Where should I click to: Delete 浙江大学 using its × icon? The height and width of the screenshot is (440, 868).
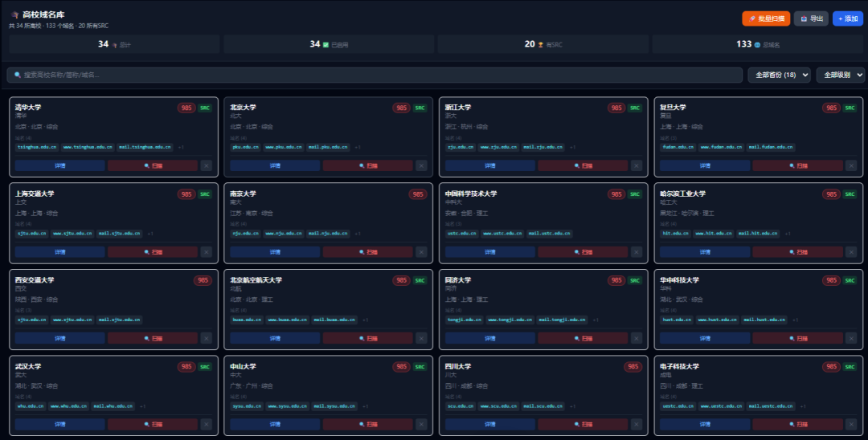tap(637, 165)
